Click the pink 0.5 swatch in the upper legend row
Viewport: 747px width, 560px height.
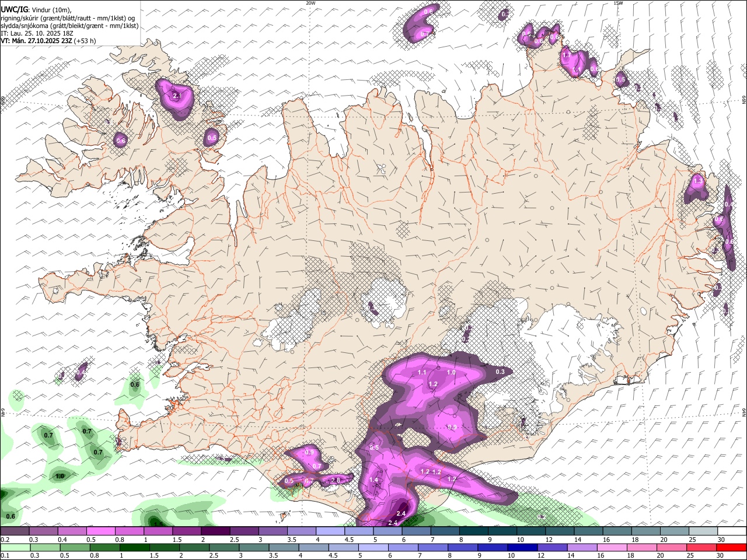(100, 531)
